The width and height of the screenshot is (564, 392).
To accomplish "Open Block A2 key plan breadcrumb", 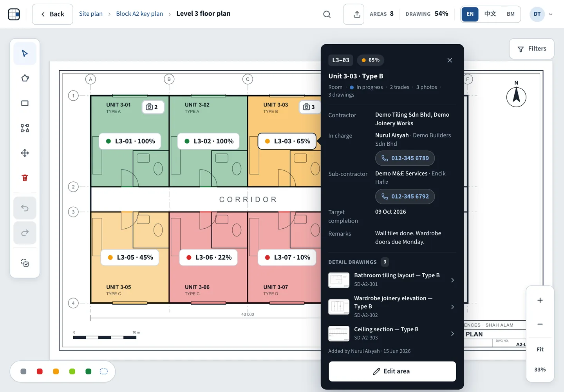I will [139, 14].
